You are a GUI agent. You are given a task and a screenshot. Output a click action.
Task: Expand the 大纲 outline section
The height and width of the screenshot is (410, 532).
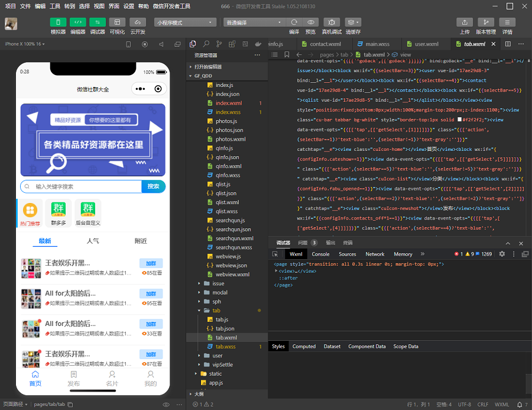point(227,394)
